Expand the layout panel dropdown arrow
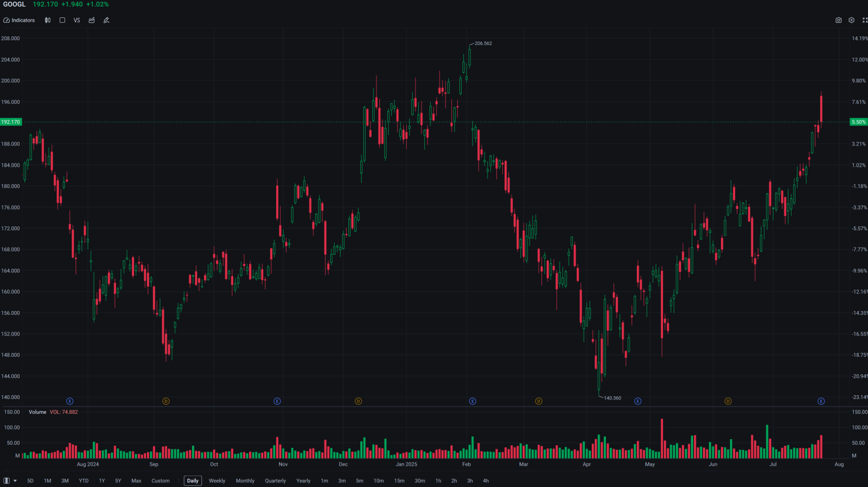The image size is (868, 487). pos(15,480)
